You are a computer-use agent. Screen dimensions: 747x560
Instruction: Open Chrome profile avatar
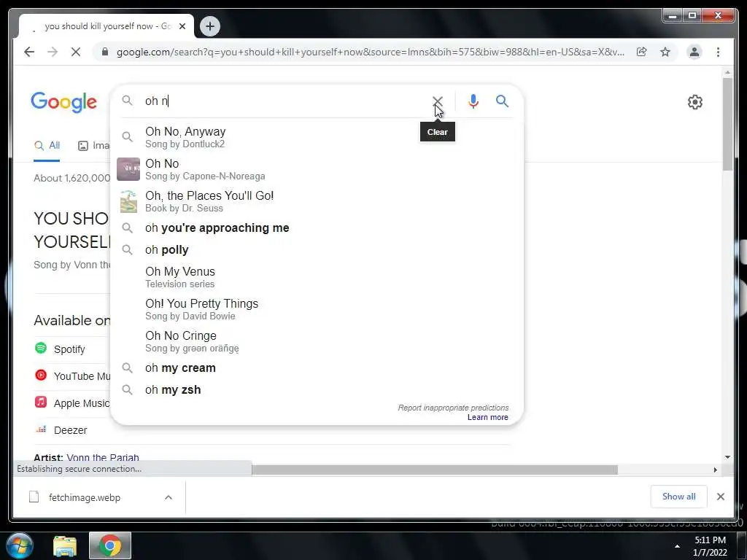click(694, 52)
